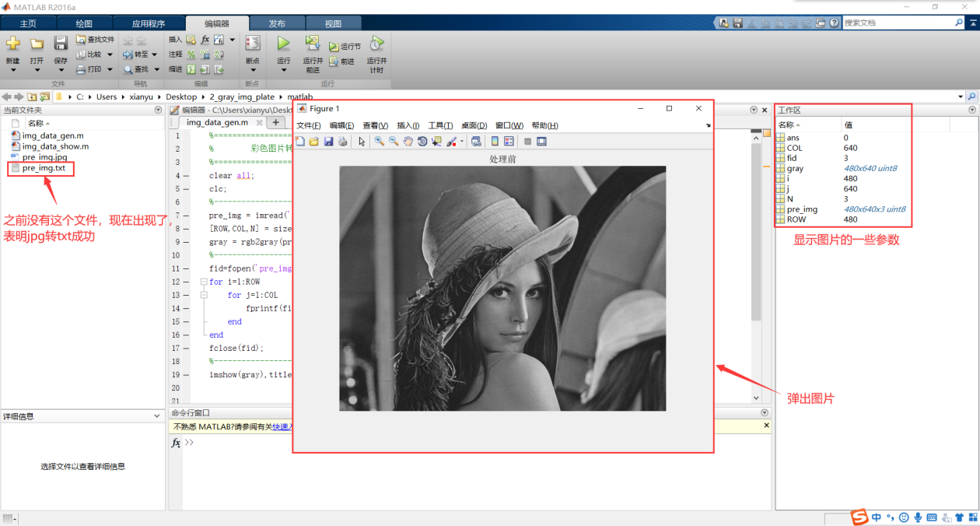The width and height of the screenshot is (980, 526).
Task: Open the Breakpoints (断点) dropdown
Action: 253,70
